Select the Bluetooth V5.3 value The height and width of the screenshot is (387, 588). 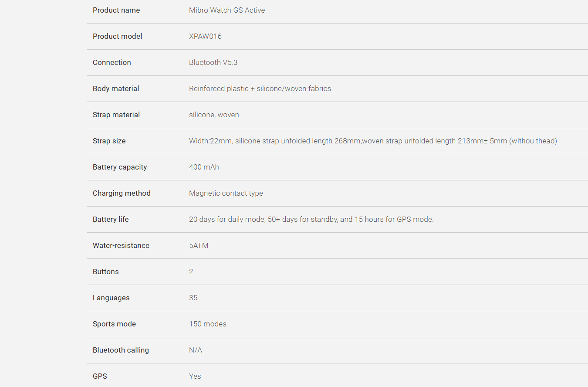213,62
